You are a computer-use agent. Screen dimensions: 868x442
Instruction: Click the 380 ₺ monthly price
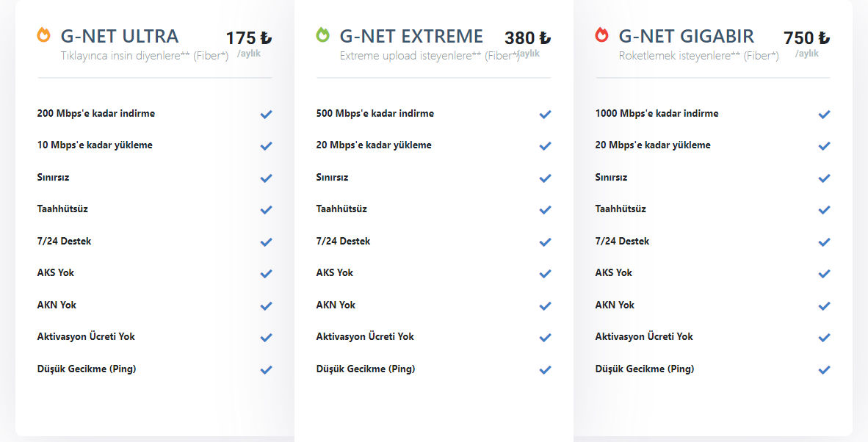[527, 38]
